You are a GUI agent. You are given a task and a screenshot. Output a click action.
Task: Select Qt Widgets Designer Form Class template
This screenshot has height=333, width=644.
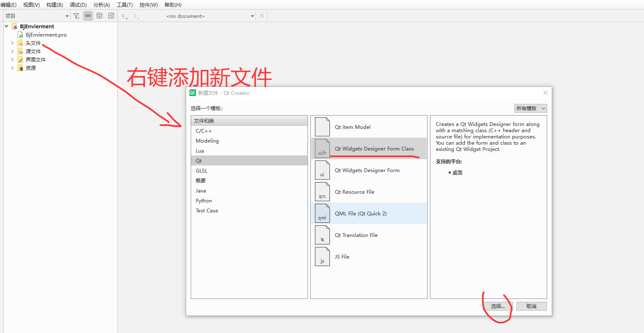[x=369, y=148]
